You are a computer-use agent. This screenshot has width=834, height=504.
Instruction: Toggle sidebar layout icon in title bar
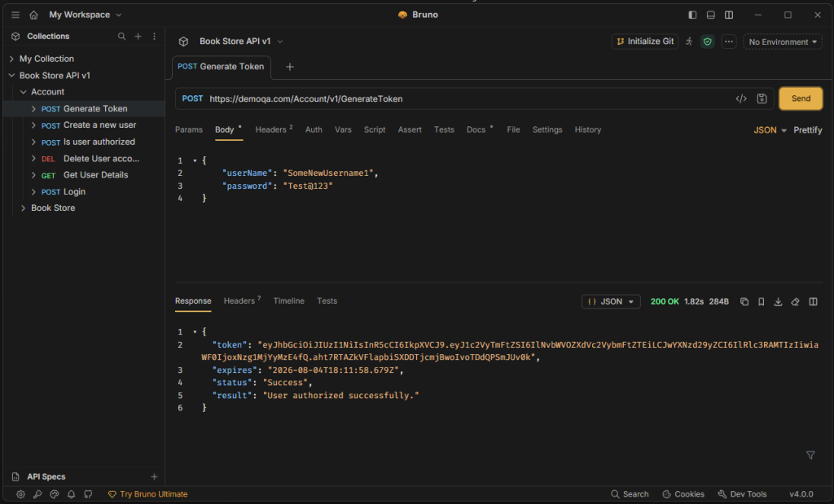pyautogui.click(x=692, y=15)
